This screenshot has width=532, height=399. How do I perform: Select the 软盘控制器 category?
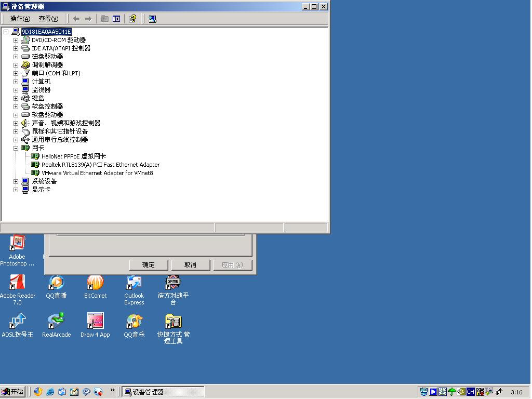47,107
